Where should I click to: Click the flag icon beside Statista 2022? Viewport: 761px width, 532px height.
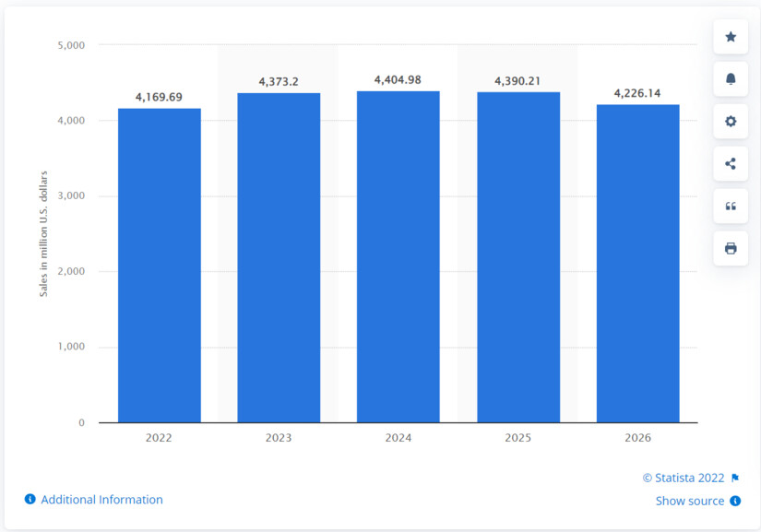point(735,478)
